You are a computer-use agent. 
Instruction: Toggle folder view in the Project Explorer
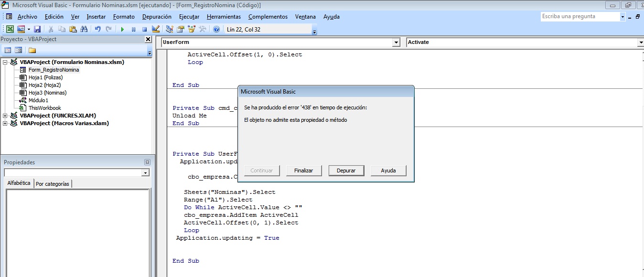[x=33, y=50]
